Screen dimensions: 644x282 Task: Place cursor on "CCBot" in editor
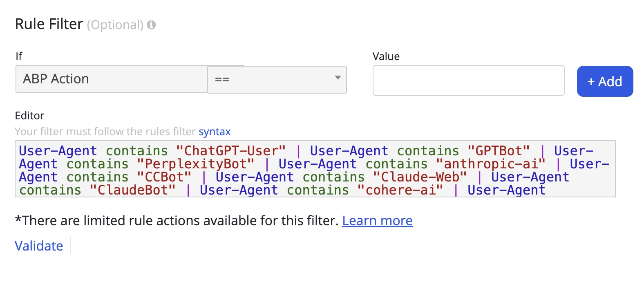coord(164,177)
